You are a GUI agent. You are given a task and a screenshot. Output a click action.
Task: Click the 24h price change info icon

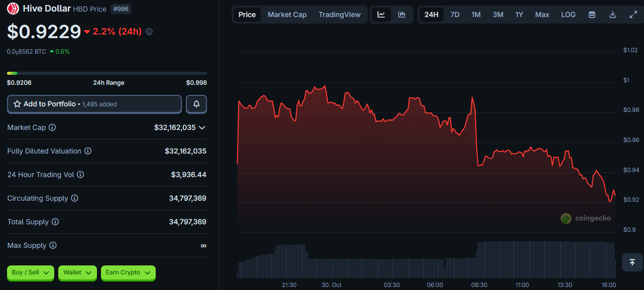pyautogui.click(x=149, y=32)
